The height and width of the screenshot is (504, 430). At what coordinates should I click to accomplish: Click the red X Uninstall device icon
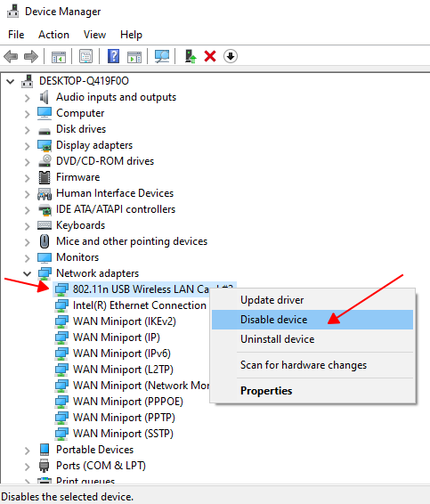(210, 56)
